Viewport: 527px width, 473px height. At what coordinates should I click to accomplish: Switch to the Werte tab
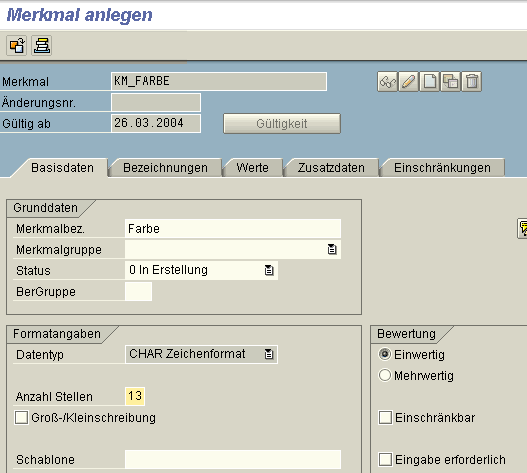252,167
